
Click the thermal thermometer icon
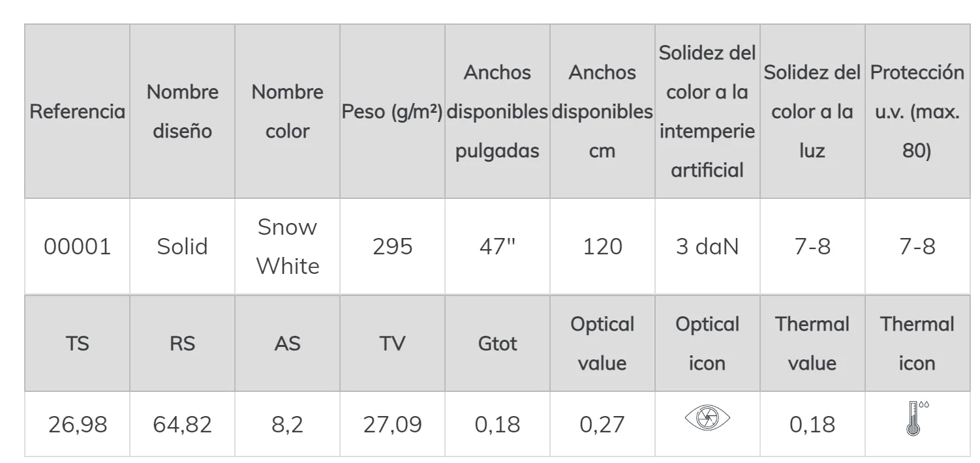coord(915,419)
